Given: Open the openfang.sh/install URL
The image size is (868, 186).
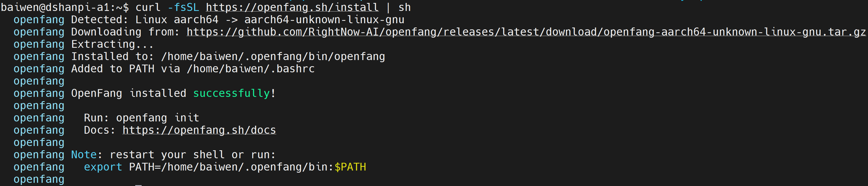Looking at the screenshot, I should click(292, 7).
